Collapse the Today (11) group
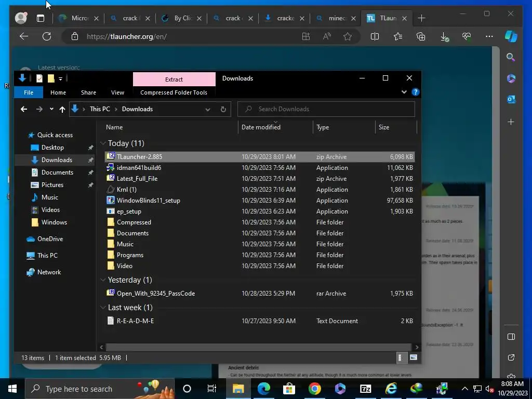This screenshot has width=532, height=399. pyautogui.click(x=103, y=143)
